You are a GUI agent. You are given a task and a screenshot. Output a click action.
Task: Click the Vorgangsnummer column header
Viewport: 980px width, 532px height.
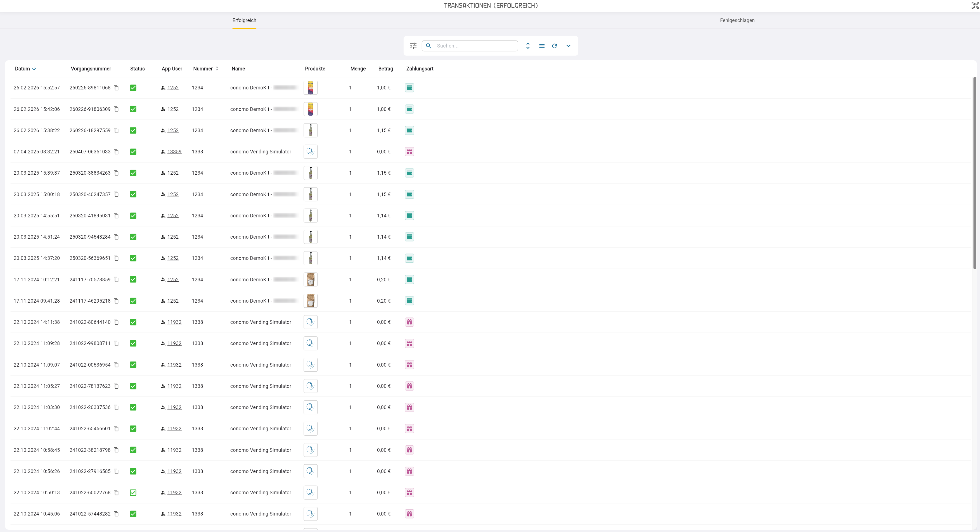(91, 69)
